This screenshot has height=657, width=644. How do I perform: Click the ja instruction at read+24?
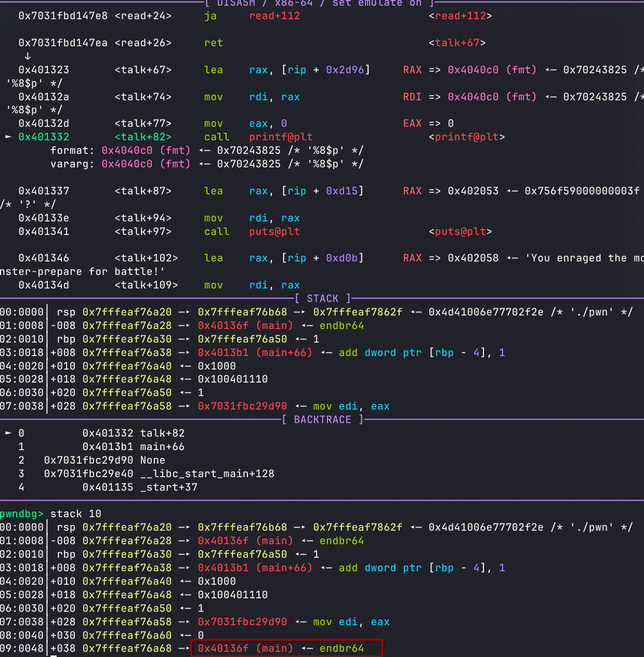(x=210, y=16)
